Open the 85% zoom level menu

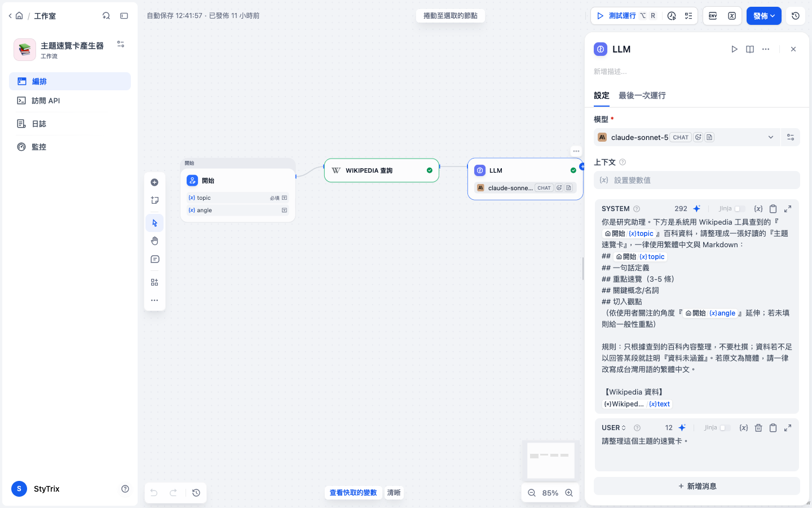[550, 493]
